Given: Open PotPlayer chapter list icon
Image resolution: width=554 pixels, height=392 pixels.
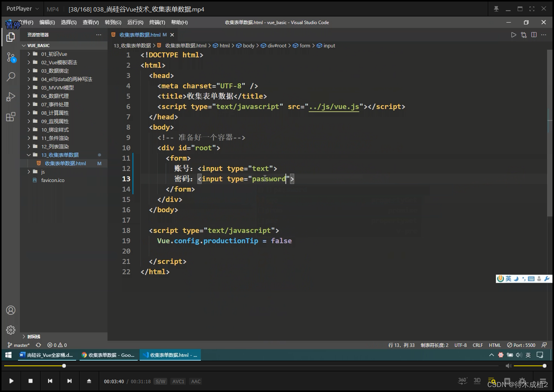Looking at the screenshot, I should coord(507,381).
